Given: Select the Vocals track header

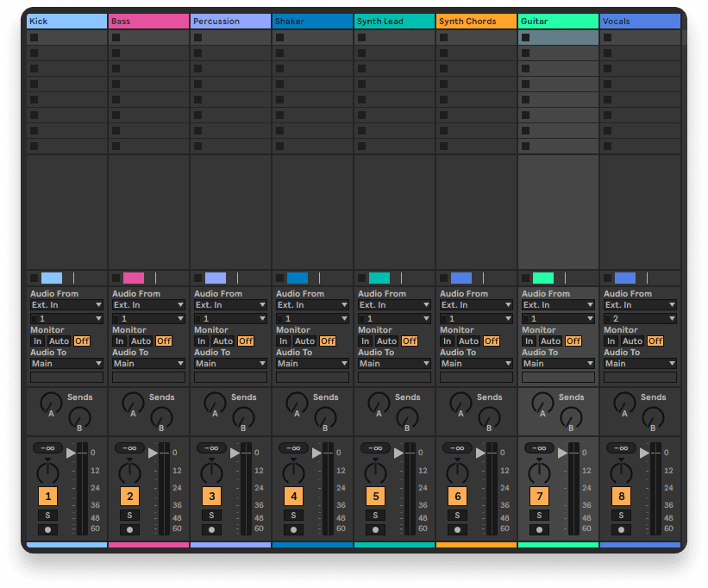Looking at the screenshot, I should pyautogui.click(x=640, y=22).
